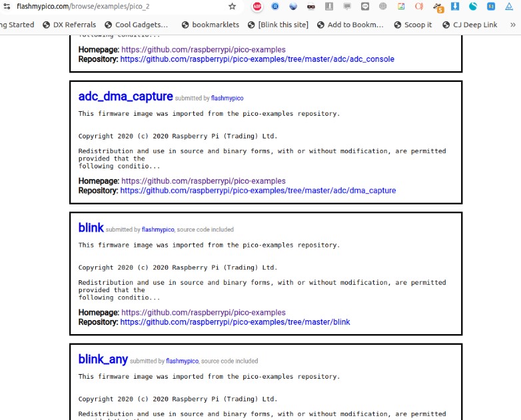The image size is (521, 420).
Task: Open the red ABP Adblock Plus extension
Action: 257,6
